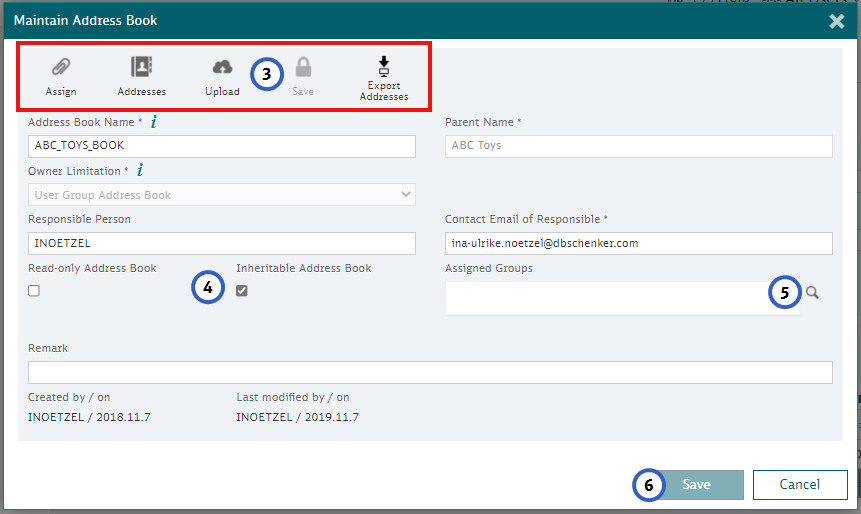Click the 'Created by / on' label
861x514 pixels.
(69, 397)
